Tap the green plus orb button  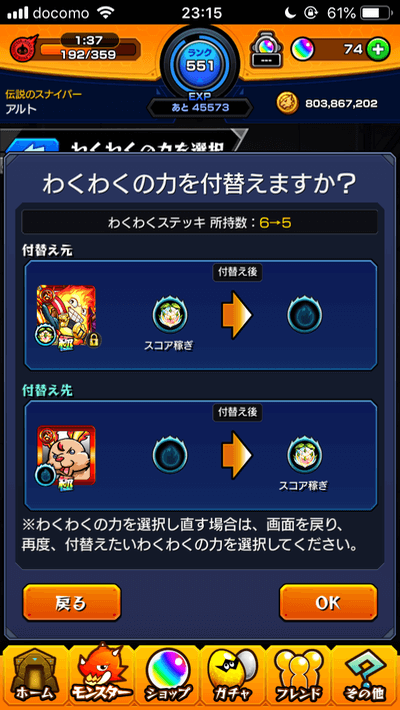pyautogui.click(x=378, y=50)
